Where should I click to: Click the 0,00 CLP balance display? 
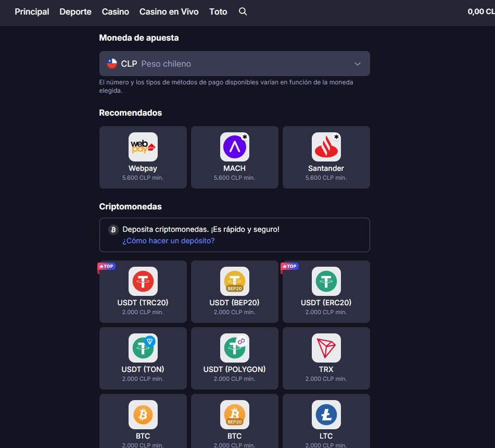pyautogui.click(x=481, y=11)
